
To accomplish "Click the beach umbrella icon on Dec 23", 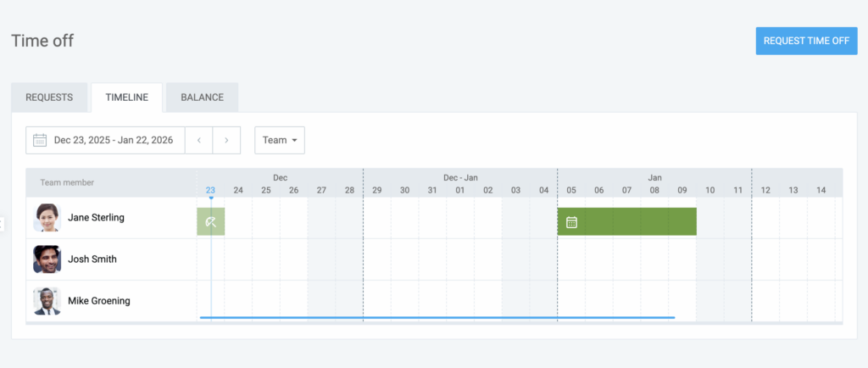I will pyautogui.click(x=211, y=222).
